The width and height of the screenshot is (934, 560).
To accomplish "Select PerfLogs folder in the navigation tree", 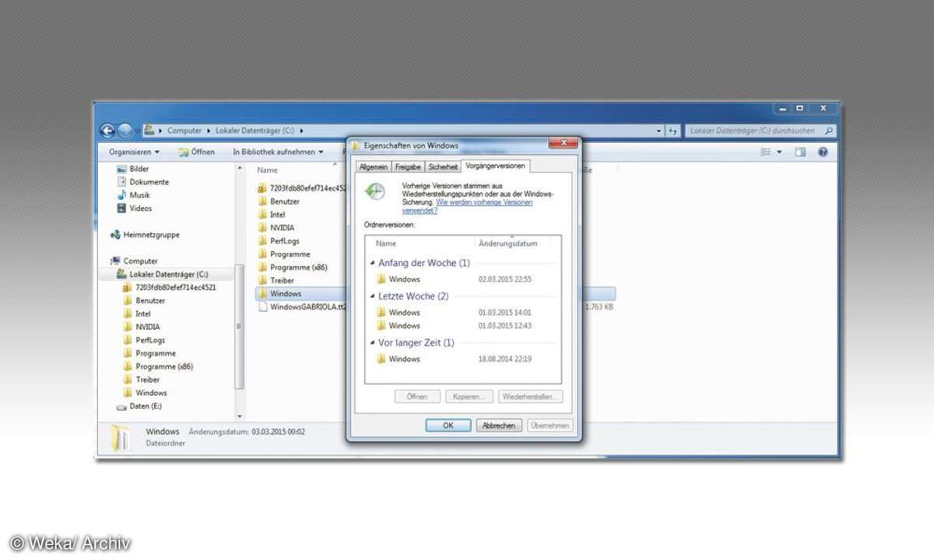I will [x=145, y=340].
